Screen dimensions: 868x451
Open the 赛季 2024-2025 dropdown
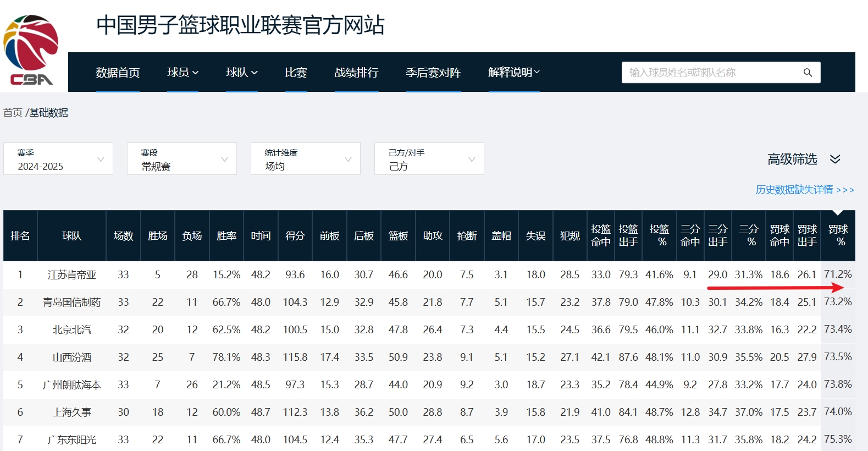coord(58,159)
